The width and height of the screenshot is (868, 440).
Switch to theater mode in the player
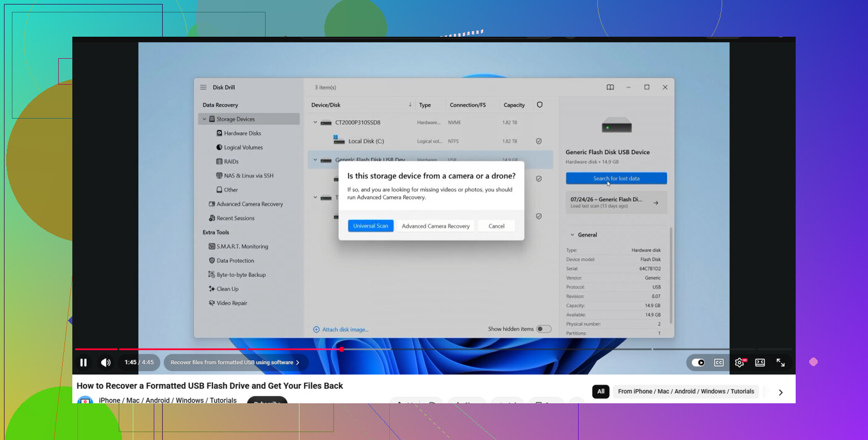click(x=760, y=363)
